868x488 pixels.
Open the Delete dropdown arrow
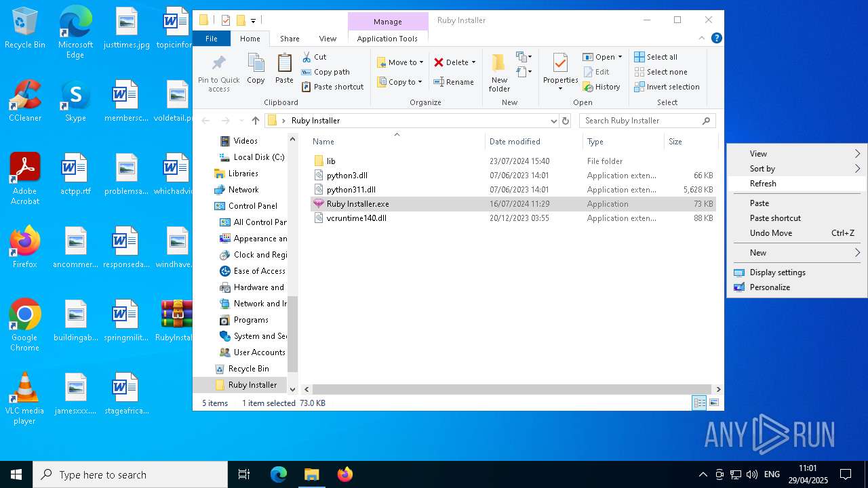pos(473,62)
